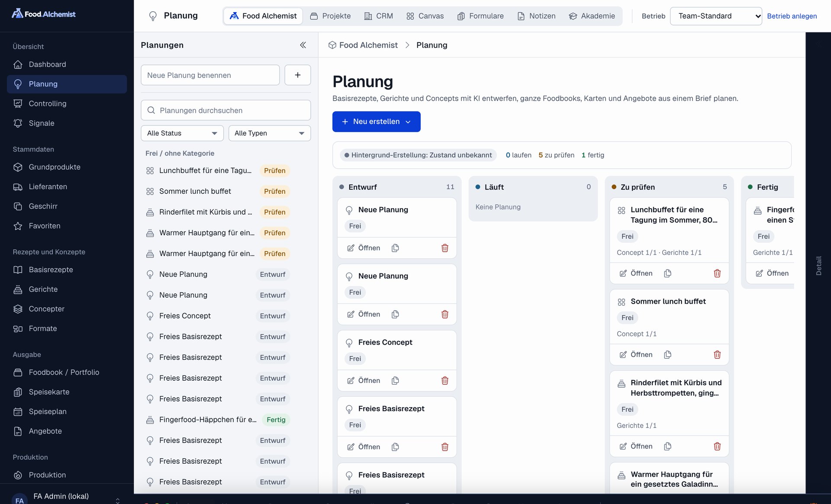Delete the first Neue Planung card via its trash icon
The image size is (831, 504).
[x=444, y=248]
